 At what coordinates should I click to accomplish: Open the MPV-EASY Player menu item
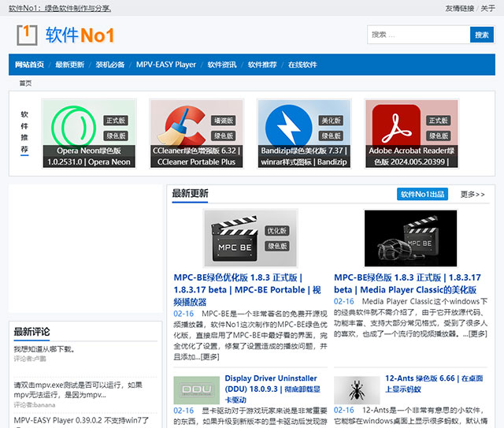click(x=166, y=65)
